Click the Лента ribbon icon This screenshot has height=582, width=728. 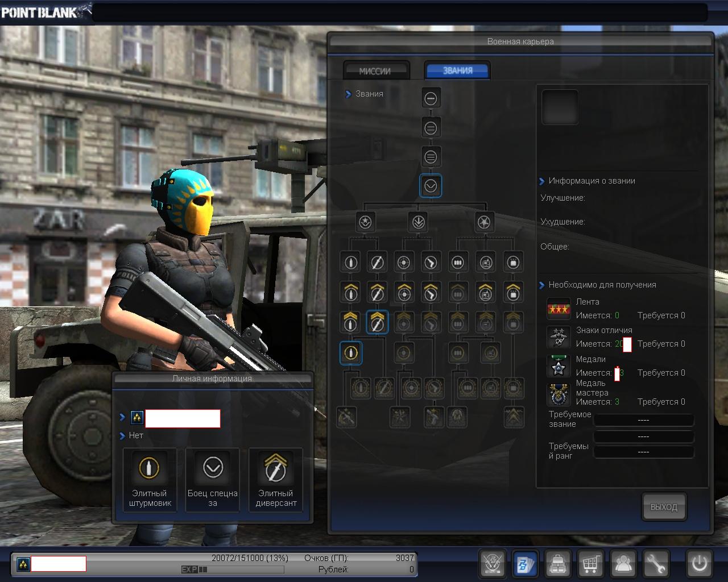[559, 309]
